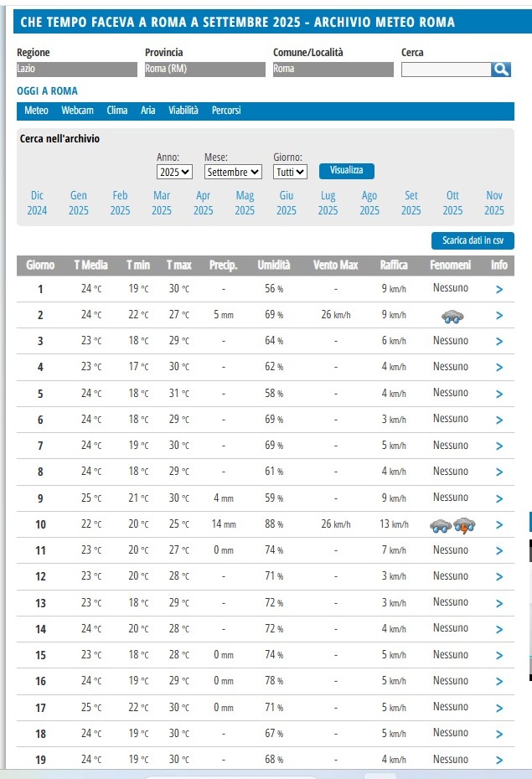
Task: Download data with Scarica dati in csv
Action: tap(473, 240)
